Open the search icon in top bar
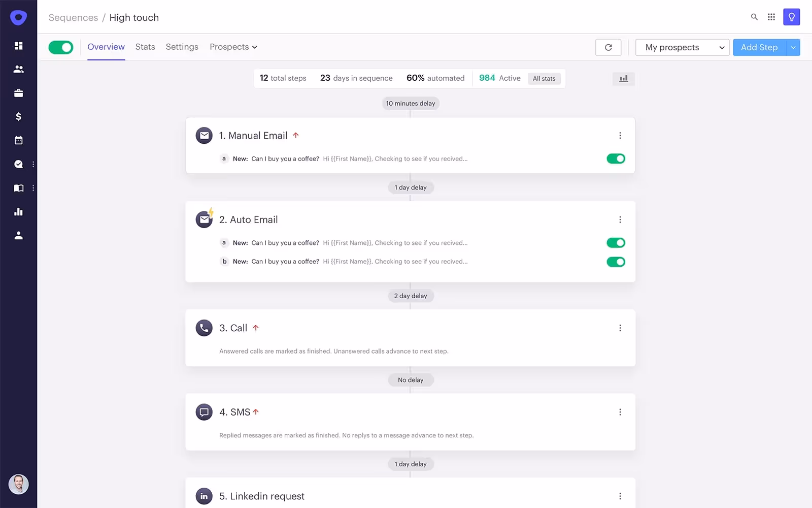This screenshot has width=812, height=508. (x=754, y=17)
